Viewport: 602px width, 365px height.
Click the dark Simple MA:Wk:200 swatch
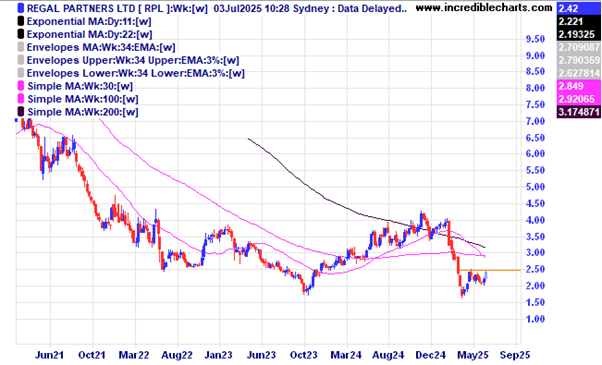(x=21, y=112)
